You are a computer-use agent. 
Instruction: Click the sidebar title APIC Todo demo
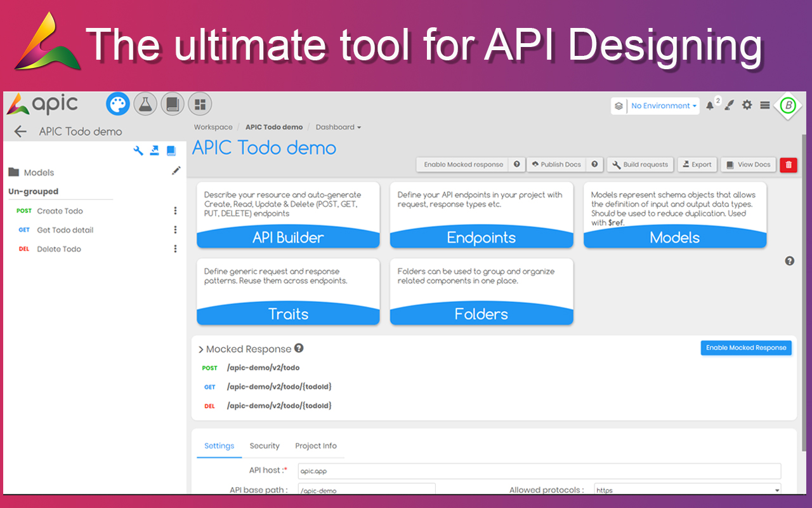pyautogui.click(x=81, y=131)
